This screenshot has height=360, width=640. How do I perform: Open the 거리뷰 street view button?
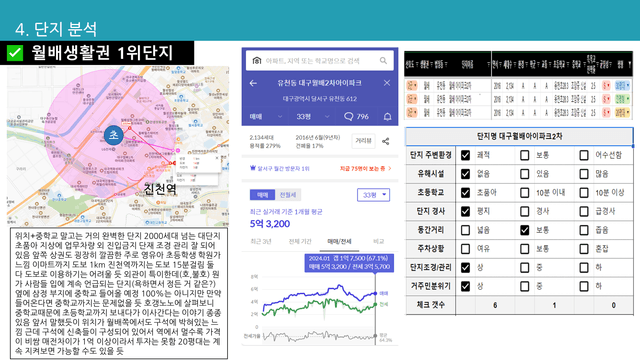(363, 141)
